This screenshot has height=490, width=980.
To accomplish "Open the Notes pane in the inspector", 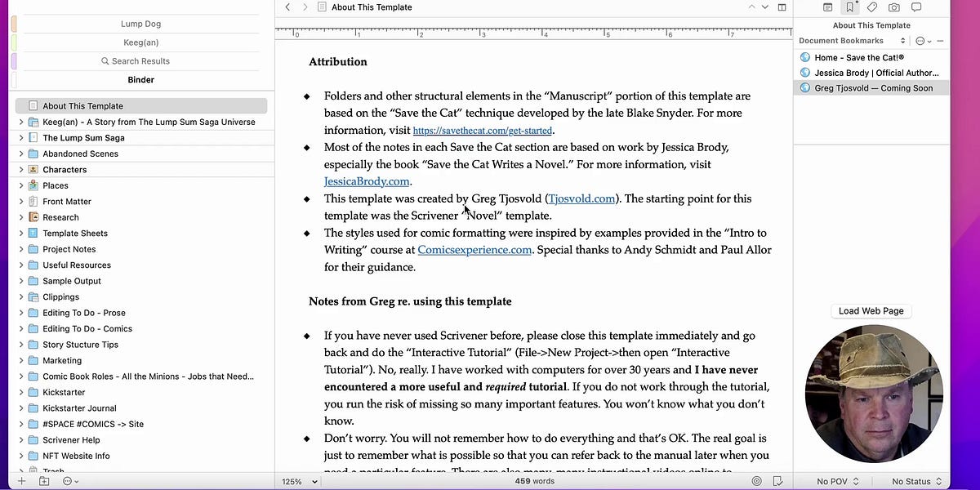I will tap(827, 7).
